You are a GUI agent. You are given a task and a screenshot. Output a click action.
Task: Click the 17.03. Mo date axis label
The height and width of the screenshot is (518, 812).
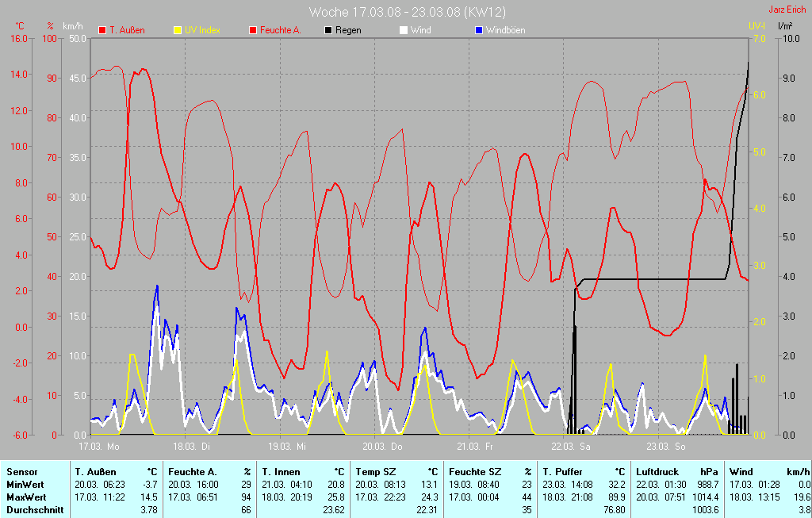98,447
